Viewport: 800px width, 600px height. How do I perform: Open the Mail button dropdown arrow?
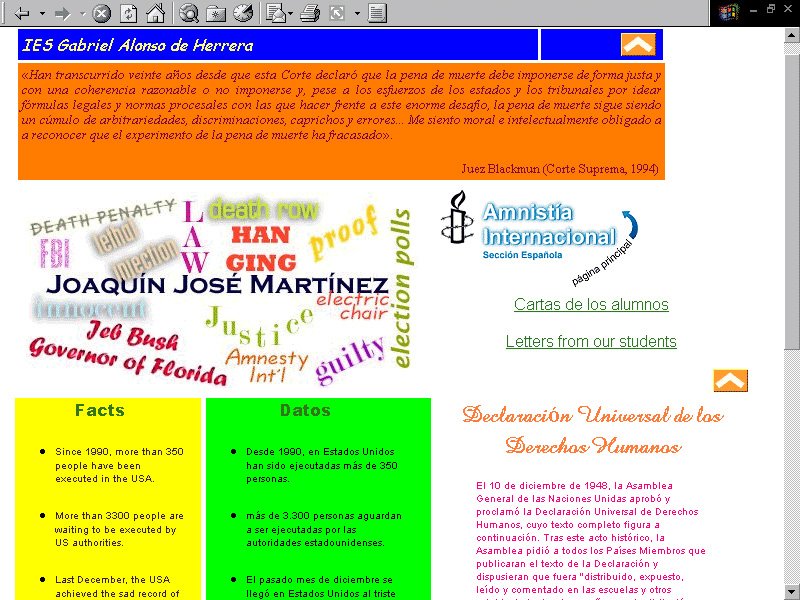click(x=290, y=13)
